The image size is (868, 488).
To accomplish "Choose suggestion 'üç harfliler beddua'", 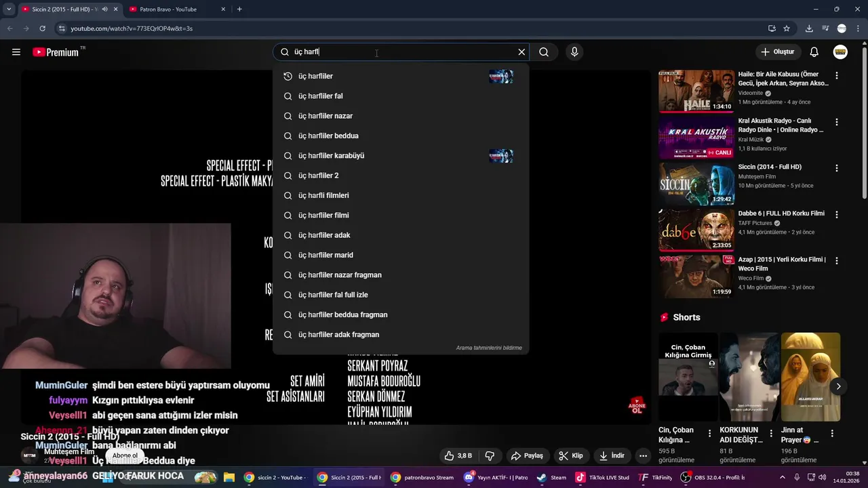I will [x=401, y=136].
